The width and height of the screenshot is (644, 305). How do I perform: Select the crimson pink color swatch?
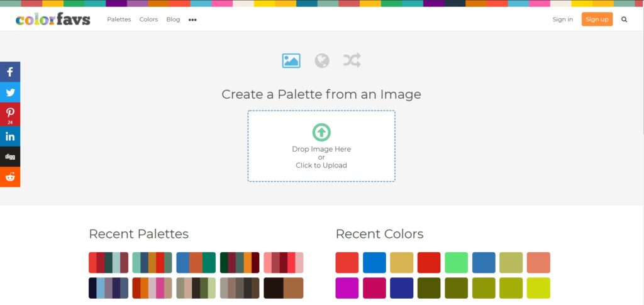(375, 288)
